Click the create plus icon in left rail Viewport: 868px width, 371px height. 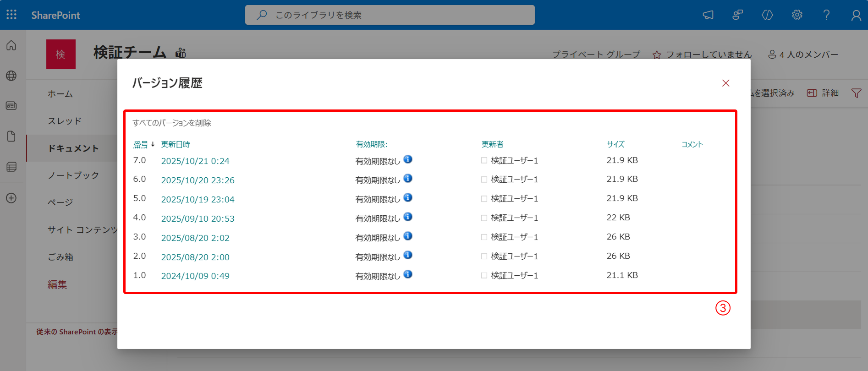[x=11, y=198]
